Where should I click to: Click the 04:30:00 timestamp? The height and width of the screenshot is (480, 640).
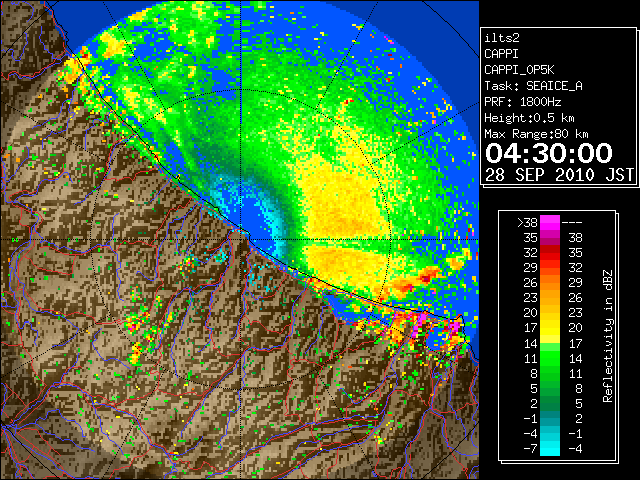[x=548, y=153]
